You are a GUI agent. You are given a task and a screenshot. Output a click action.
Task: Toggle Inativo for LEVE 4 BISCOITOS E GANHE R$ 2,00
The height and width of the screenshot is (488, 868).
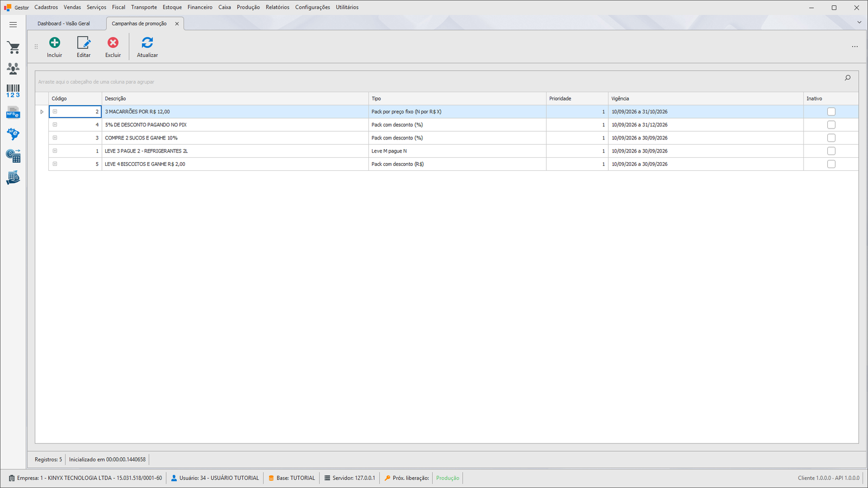pyautogui.click(x=831, y=164)
